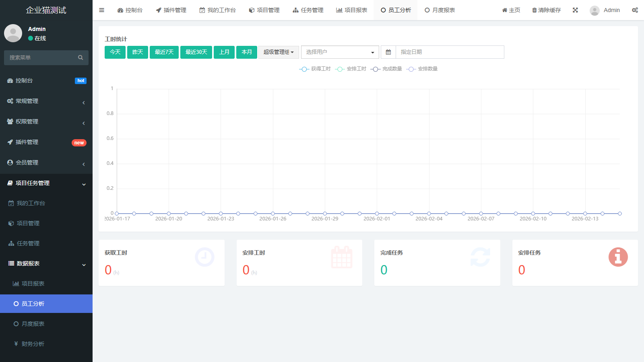Click the 指定日期 date input field
Image resolution: width=644 pixels, height=362 pixels.
[450, 52]
